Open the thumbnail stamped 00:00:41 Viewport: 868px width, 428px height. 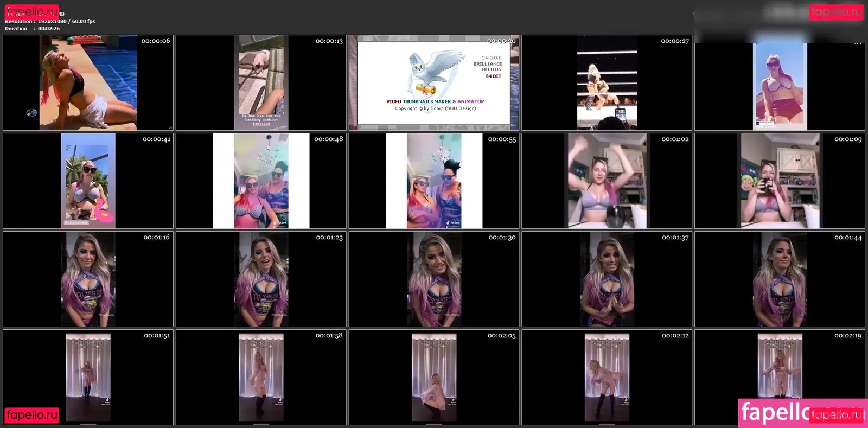88,181
